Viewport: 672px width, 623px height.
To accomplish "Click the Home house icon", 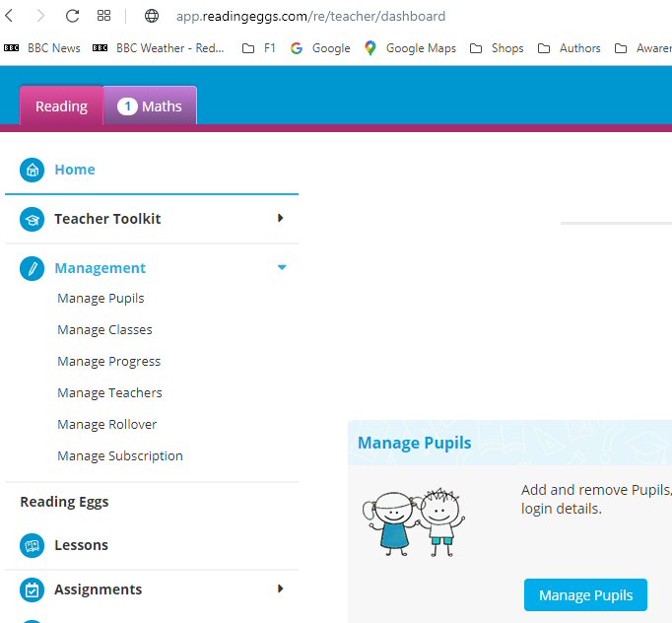I will pyautogui.click(x=32, y=170).
